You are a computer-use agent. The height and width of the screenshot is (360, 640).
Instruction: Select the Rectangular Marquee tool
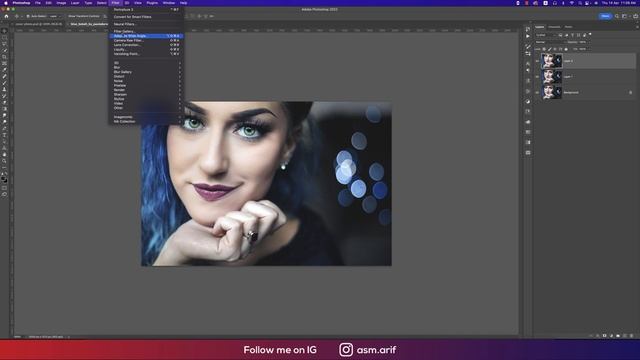pos(4,38)
